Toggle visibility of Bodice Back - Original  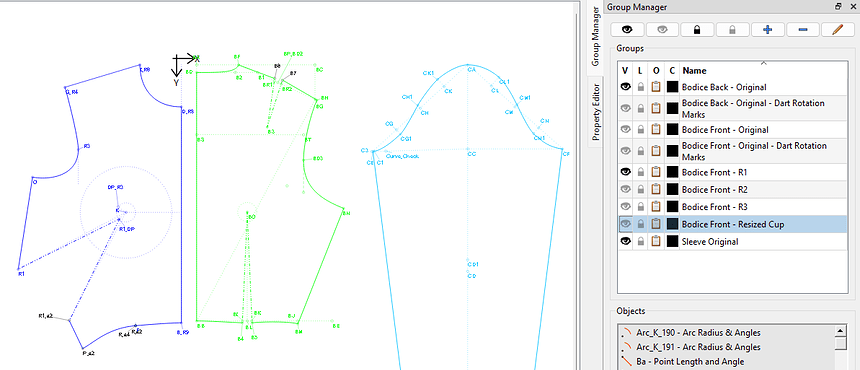point(626,87)
